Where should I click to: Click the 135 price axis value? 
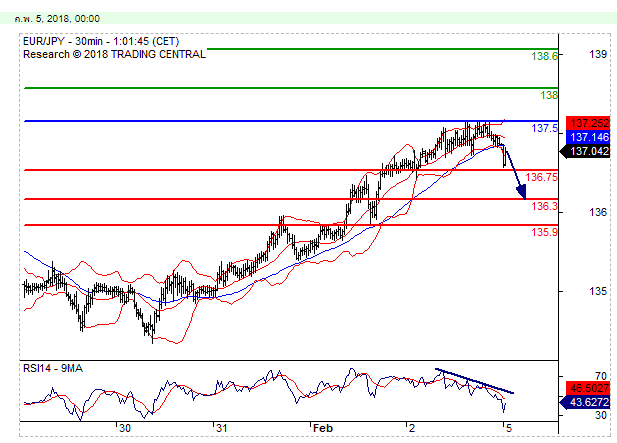(598, 291)
